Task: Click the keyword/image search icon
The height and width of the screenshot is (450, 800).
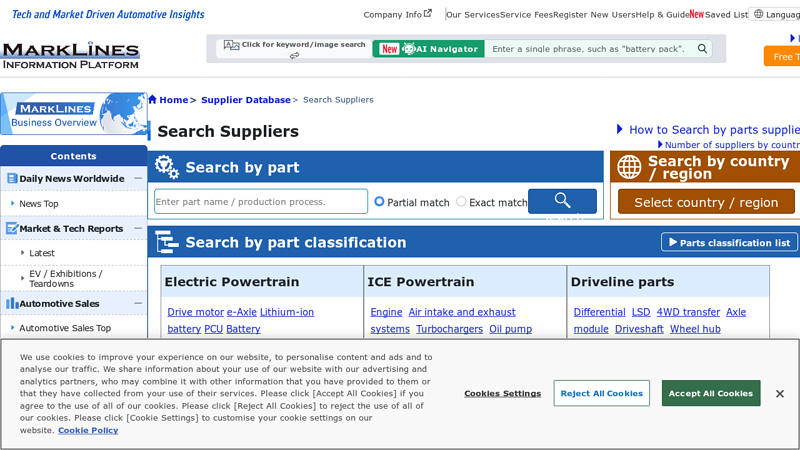Action: click(x=231, y=45)
